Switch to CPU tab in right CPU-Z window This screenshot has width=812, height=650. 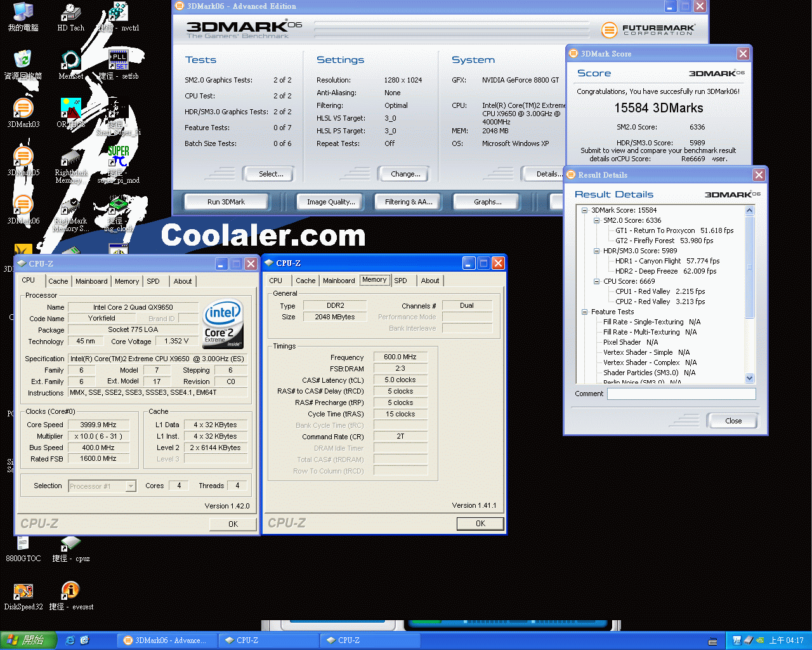[x=275, y=281]
